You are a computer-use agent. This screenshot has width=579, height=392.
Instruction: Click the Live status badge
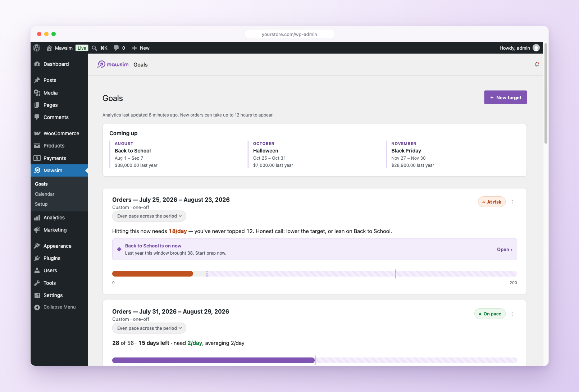(x=82, y=48)
